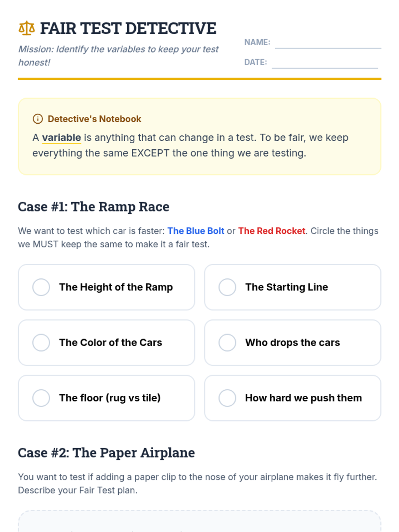The image size is (399, 532).
Task: Select the Height of the Ramp circle
Action: pos(41,287)
